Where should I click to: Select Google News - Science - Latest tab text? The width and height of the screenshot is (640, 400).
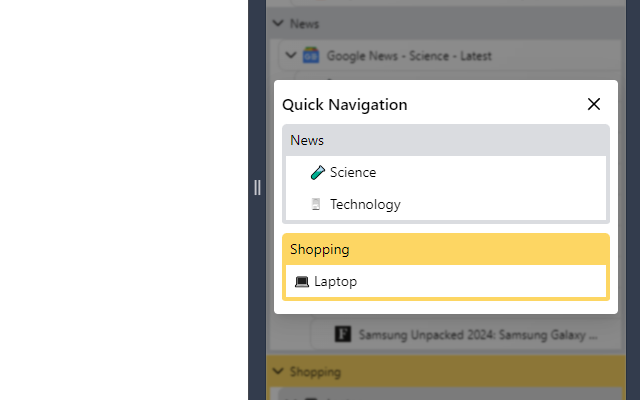(x=409, y=56)
